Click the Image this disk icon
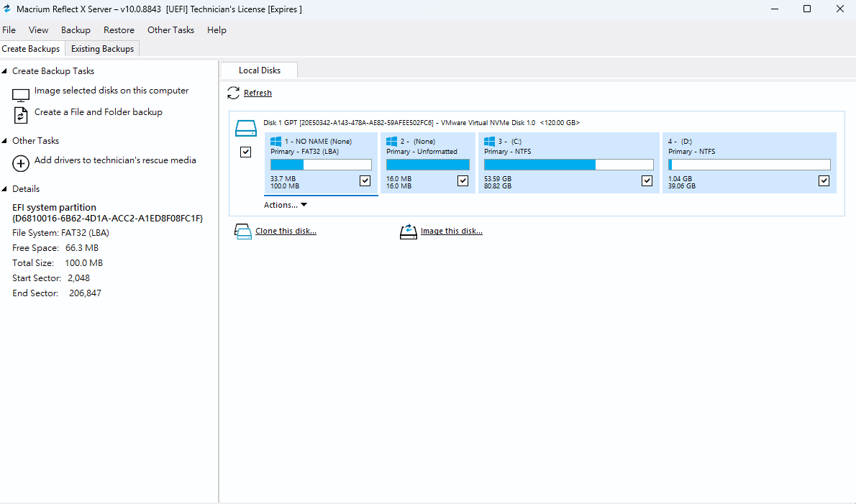 click(x=408, y=232)
